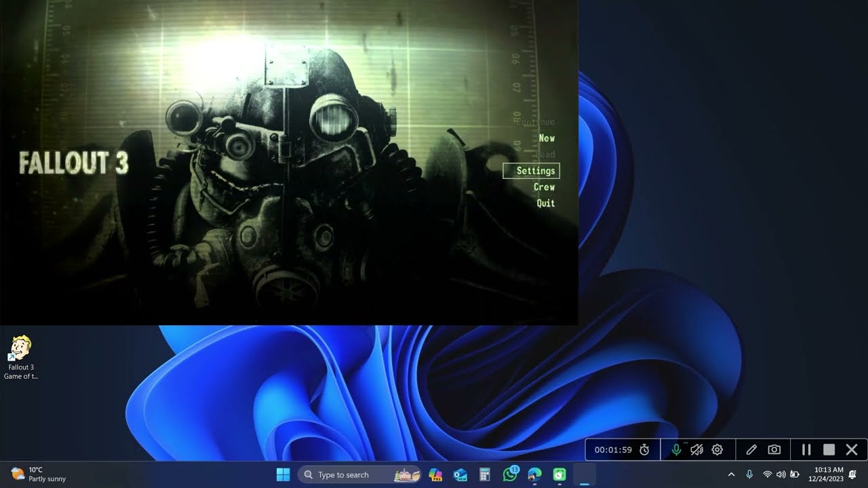This screenshot has width=868, height=488.
Task: Stop the screen recording
Action: pos(829,449)
